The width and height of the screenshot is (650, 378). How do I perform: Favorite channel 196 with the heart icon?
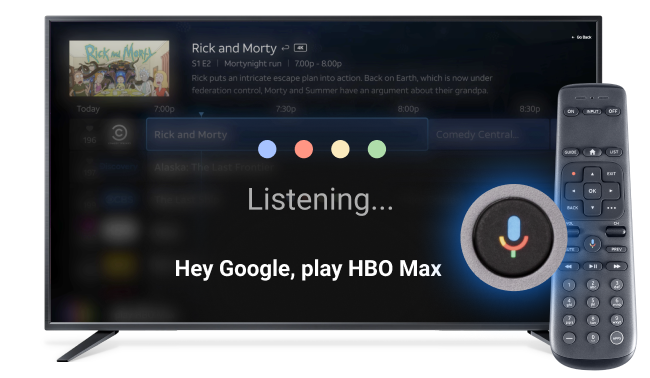click(90, 129)
